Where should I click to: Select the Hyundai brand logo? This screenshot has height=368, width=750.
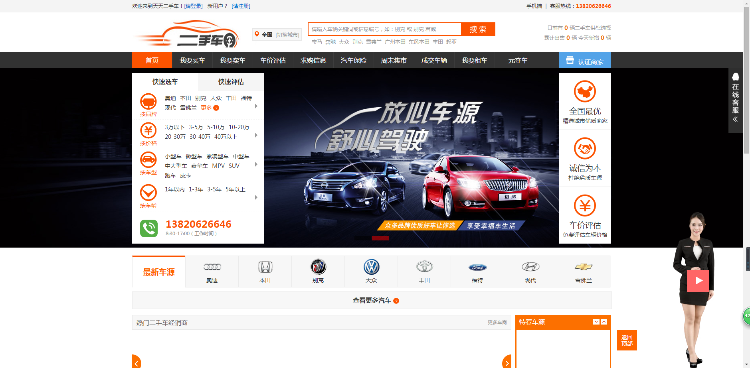pos(530,267)
